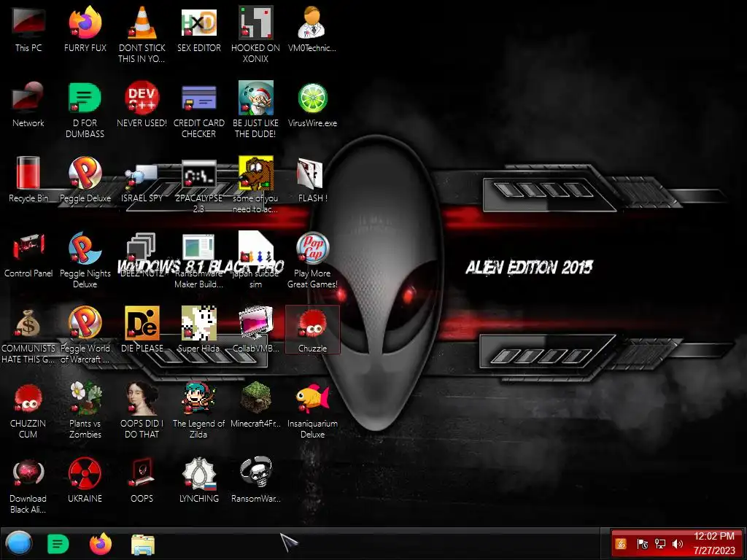The image size is (747, 560).
Task: Open network status tray icon
Action: coord(659,544)
